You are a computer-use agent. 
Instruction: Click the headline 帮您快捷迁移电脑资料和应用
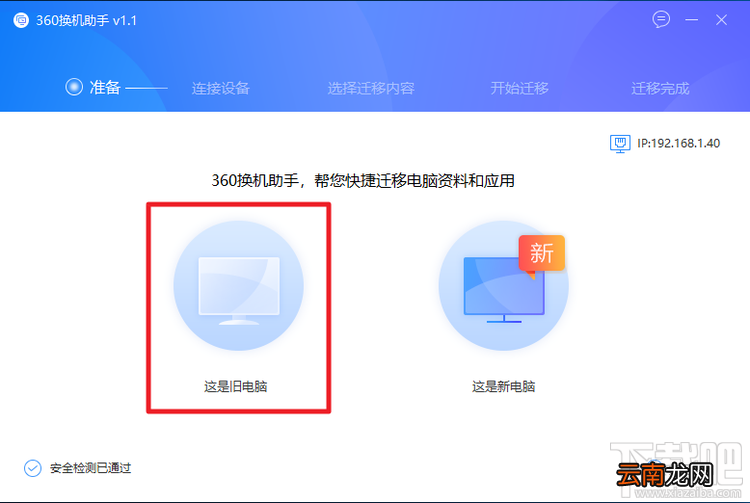coord(414,181)
